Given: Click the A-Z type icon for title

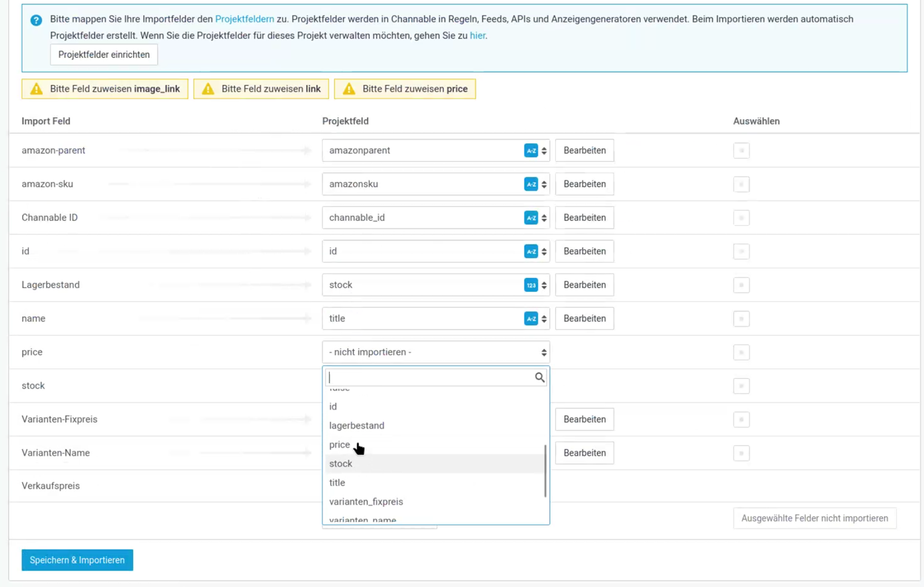Looking at the screenshot, I should coord(531,319).
